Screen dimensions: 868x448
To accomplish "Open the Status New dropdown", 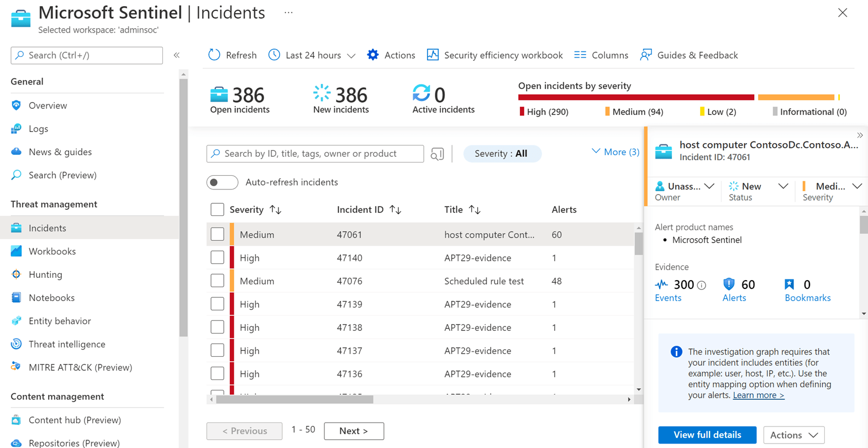I will pyautogui.click(x=759, y=186).
